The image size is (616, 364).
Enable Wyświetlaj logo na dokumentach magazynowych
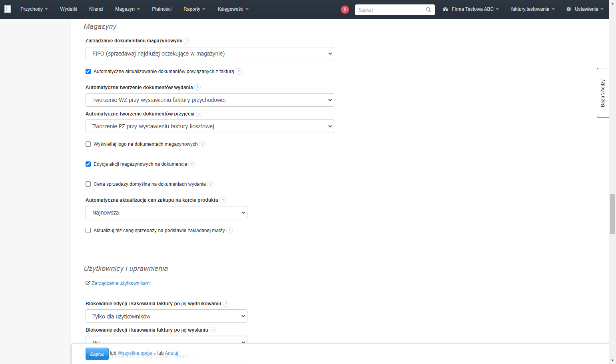pos(88,144)
